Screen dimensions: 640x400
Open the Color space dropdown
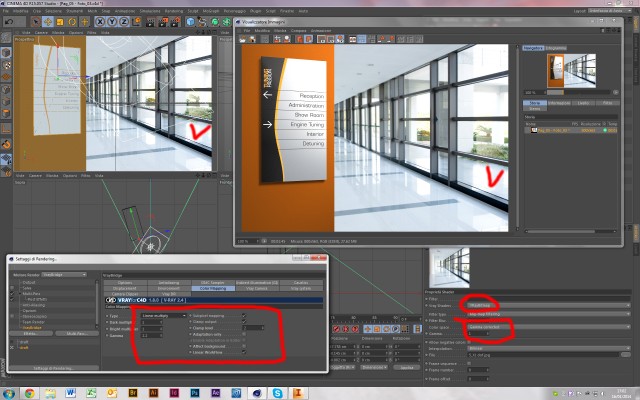548,327
